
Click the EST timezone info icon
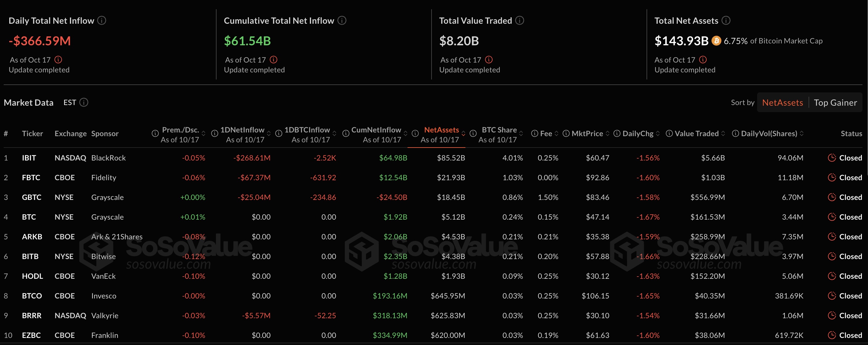[x=84, y=102]
